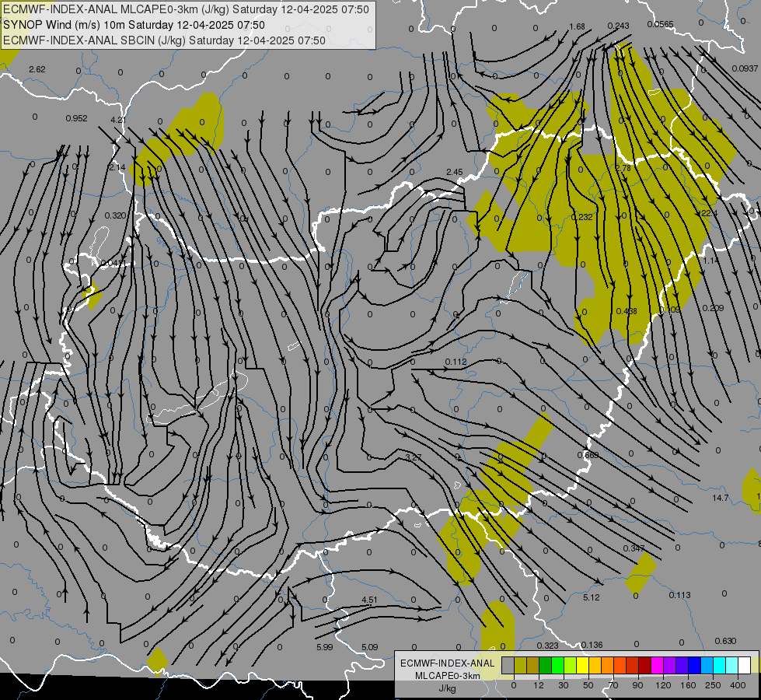
Task: Click the '4.51' map value
Action: [x=369, y=600]
